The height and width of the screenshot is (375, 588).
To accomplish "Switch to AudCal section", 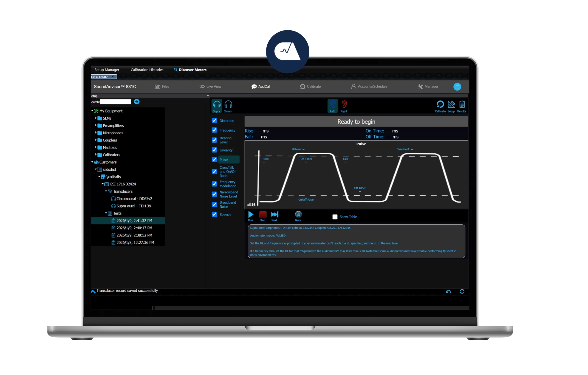I will tap(261, 87).
